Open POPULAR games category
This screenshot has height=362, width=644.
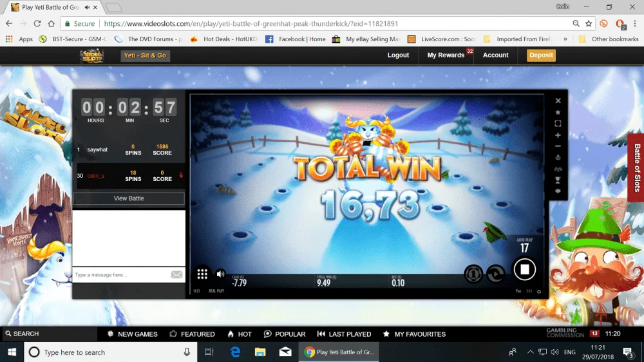point(285,334)
